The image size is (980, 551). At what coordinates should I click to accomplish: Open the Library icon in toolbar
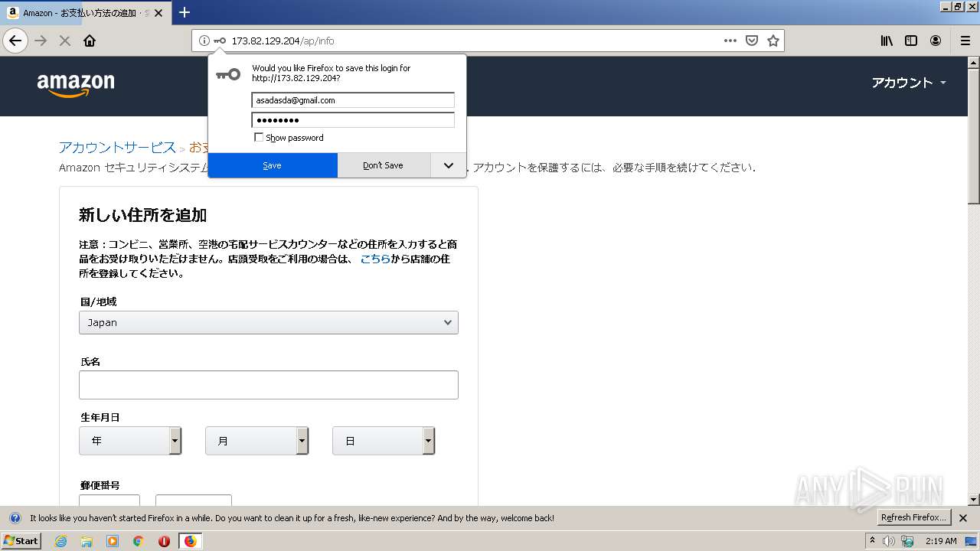887,41
